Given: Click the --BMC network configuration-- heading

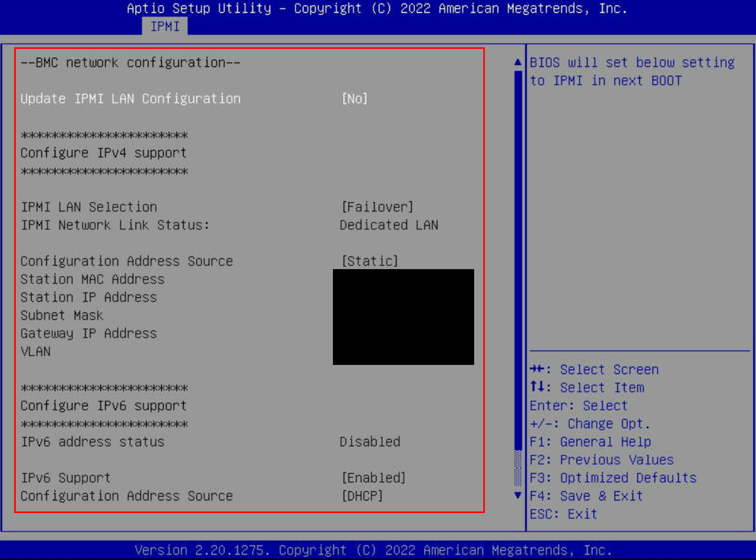Looking at the screenshot, I should point(131,63).
